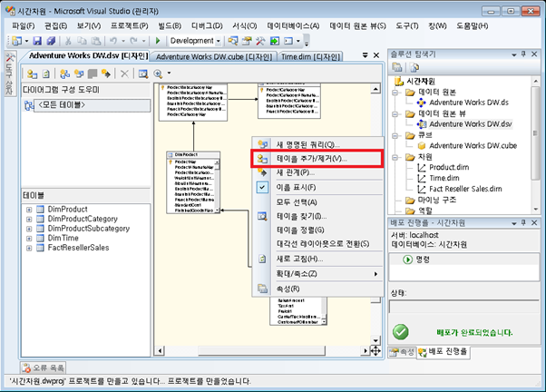546x392 pixels.
Task: Click the green Start debugging arrow
Action: 158,41
